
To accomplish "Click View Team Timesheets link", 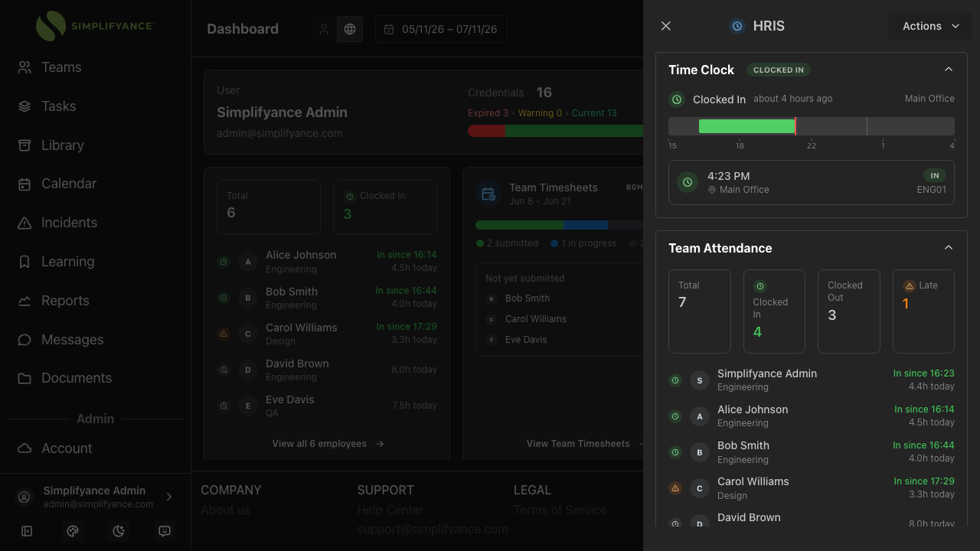I will click(586, 444).
